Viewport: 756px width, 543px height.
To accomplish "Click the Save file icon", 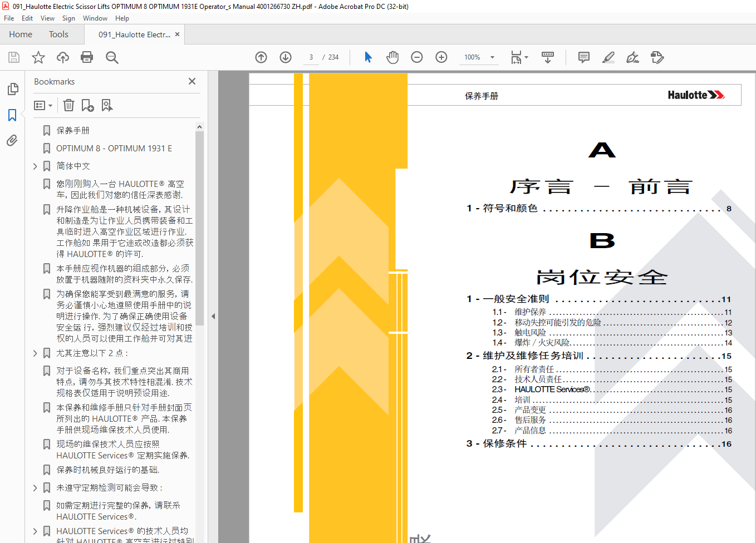I will coord(14,57).
